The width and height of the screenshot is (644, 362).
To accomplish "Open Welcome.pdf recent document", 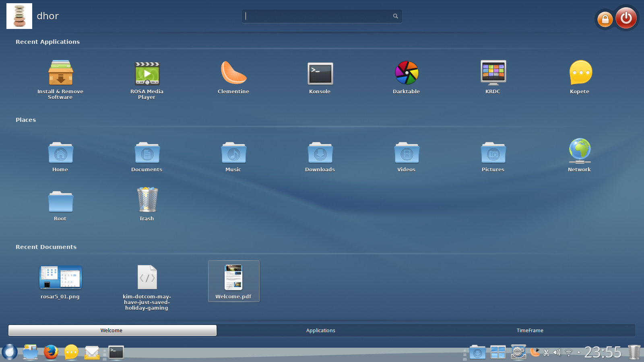I will (233, 281).
